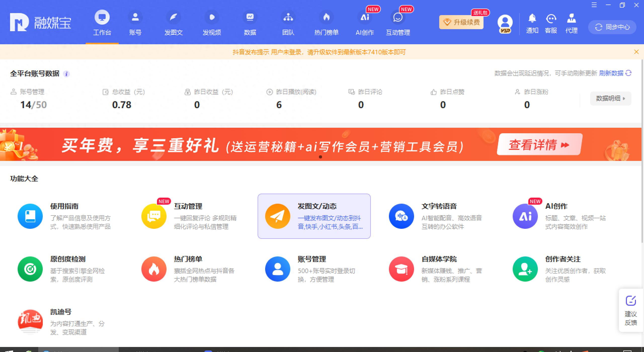
Task: Click the 文字转语音 feature icon
Action: pos(401,216)
